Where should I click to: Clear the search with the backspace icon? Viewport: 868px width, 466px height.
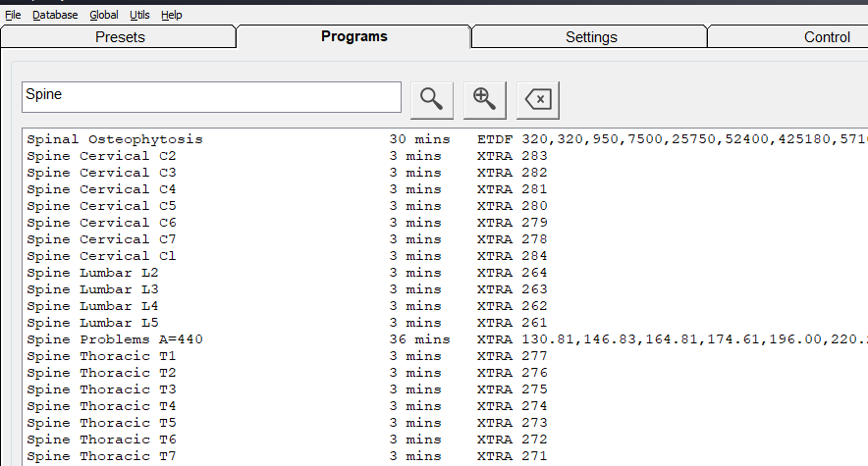[537, 100]
